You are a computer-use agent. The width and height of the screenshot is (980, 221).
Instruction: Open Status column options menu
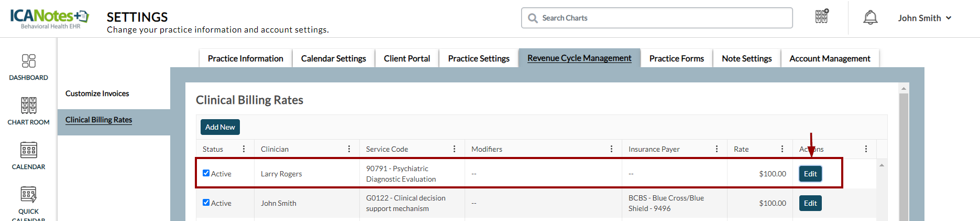pos(244,149)
